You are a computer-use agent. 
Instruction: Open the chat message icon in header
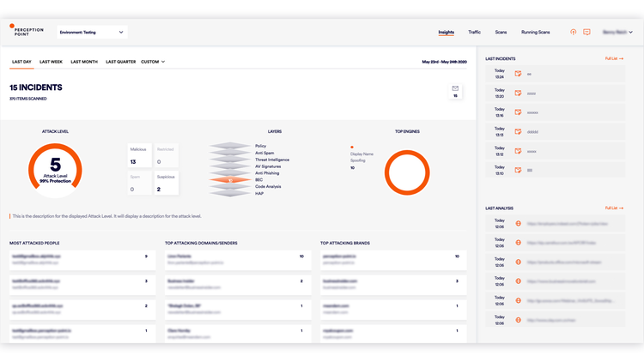pyautogui.click(x=586, y=32)
